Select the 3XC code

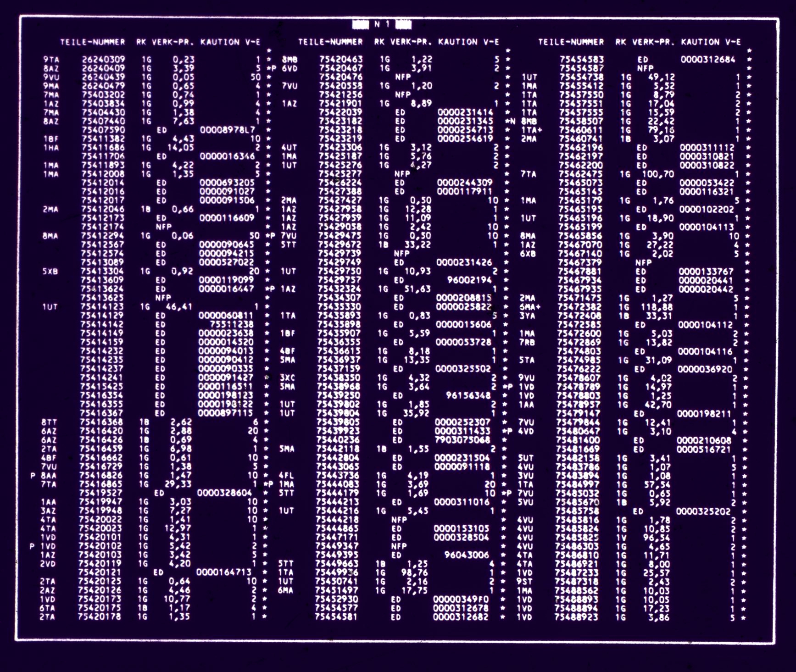coord(288,378)
